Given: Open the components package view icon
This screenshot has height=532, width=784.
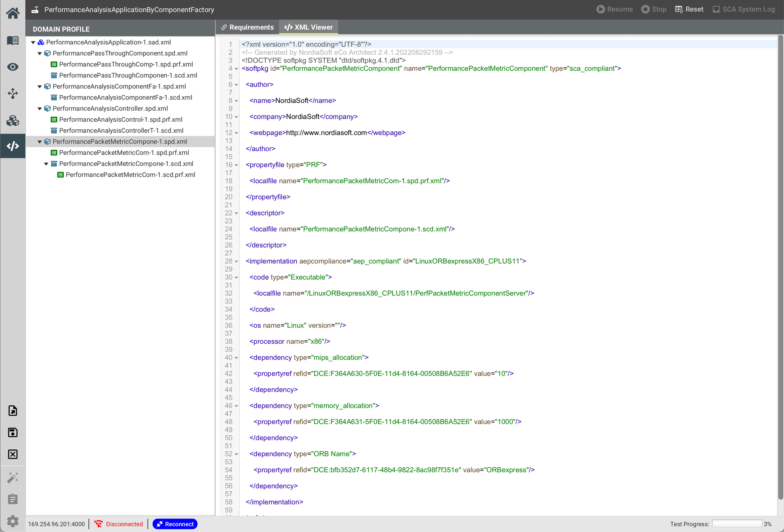Looking at the screenshot, I should 13,121.
